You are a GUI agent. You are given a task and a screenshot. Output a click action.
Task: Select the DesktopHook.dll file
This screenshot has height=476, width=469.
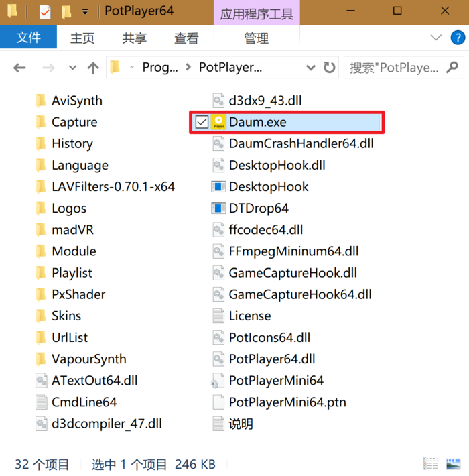[269, 165]
